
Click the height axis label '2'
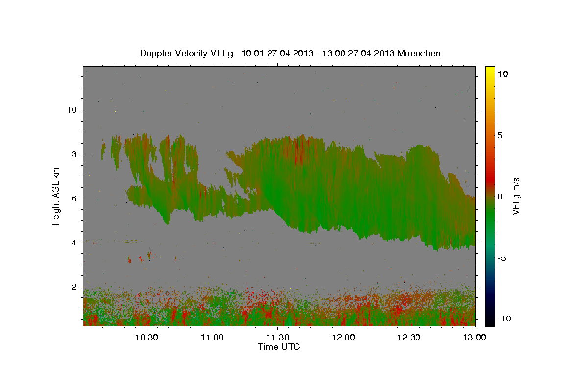74,287
